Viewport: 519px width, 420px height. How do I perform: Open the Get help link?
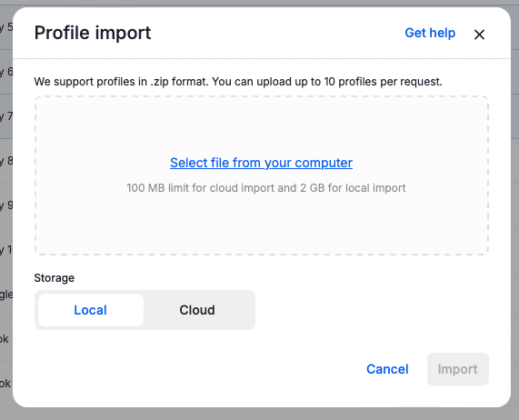pyautogui.click(x=430, y=33)
